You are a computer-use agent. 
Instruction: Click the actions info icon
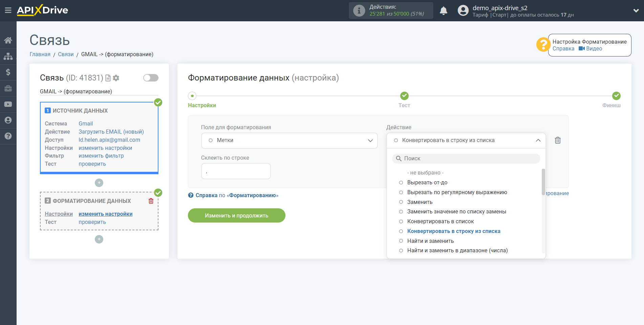pyautogui.click(x=359, y=10)
